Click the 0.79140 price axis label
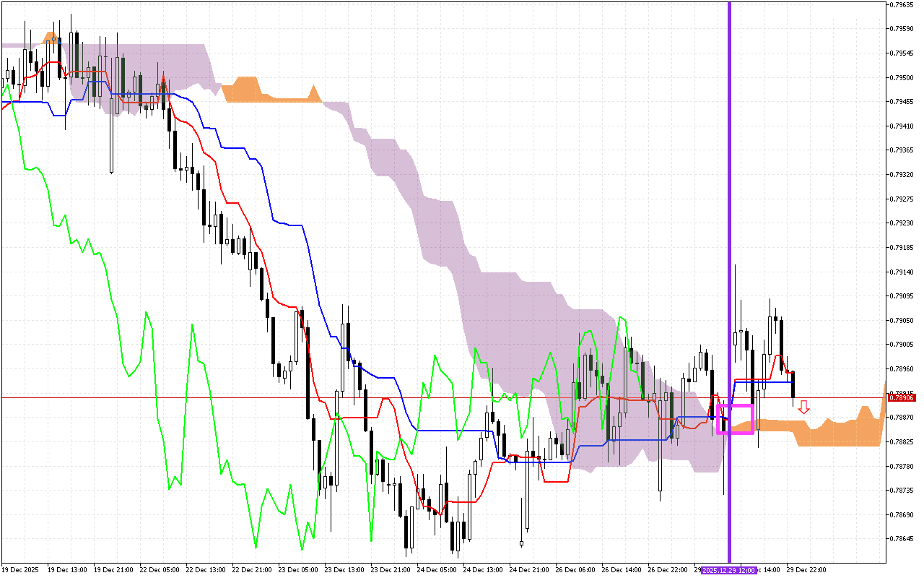This screenshot has height=578, width=924. tap(901, 272)
